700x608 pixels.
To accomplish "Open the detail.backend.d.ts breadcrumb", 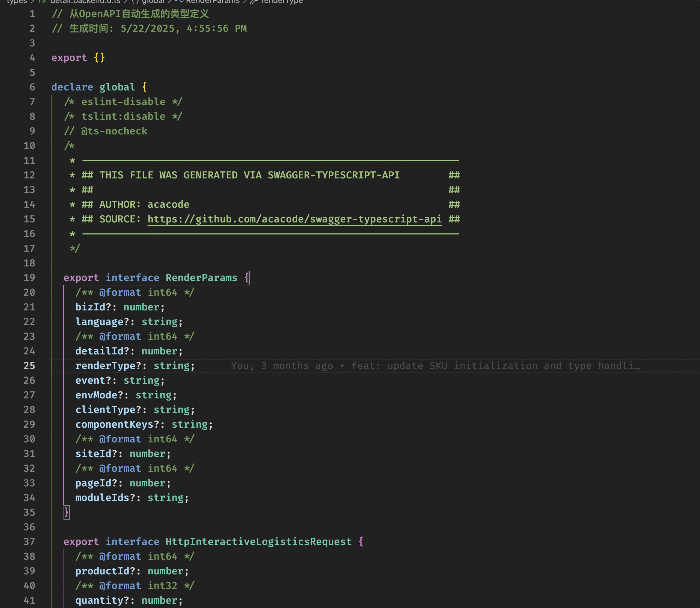I will coord(85,2).
